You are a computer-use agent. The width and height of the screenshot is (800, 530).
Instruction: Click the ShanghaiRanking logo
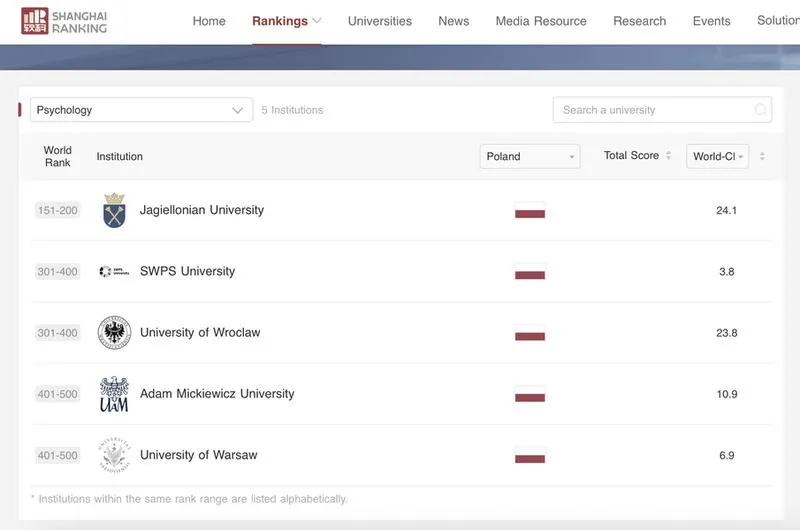pyautogui.click(x=64, y=21)
